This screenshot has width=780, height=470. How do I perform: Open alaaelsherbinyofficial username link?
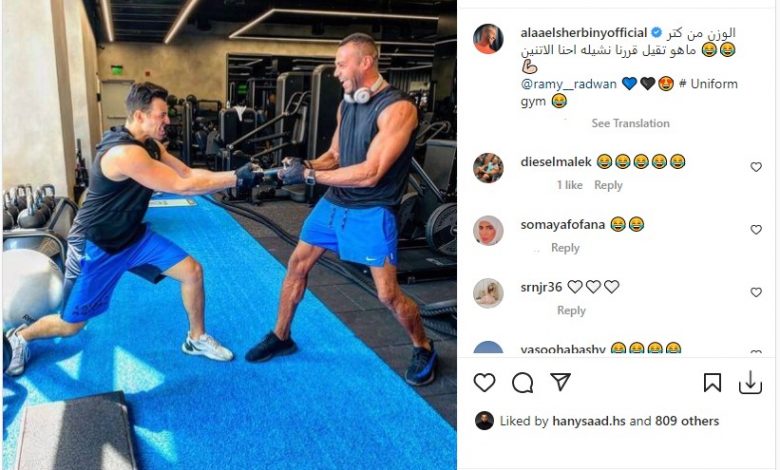coord(584,33)
